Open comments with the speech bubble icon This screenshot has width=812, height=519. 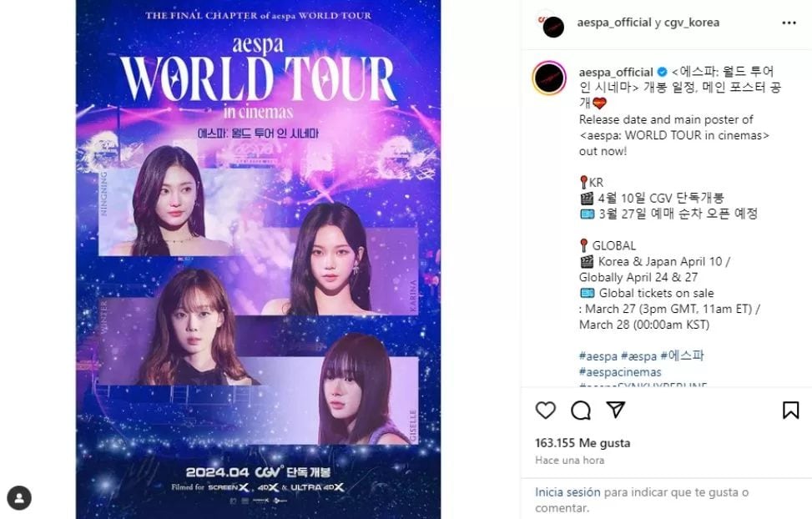point(581,411)
